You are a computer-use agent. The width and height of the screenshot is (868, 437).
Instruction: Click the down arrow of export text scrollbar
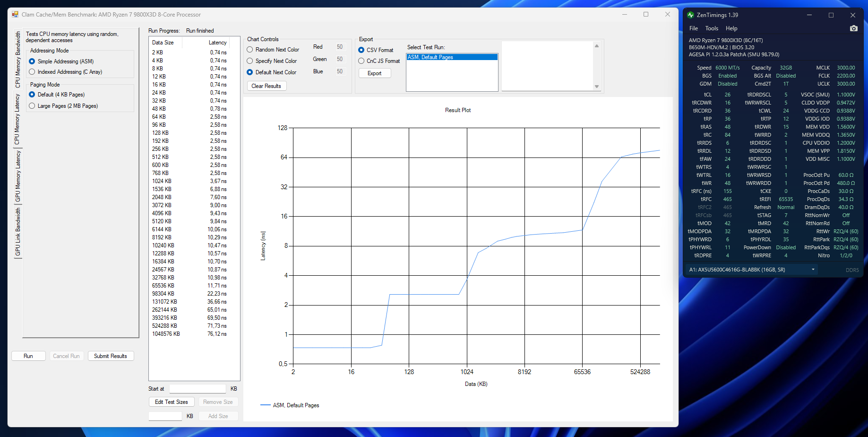(x=597, y=87)
